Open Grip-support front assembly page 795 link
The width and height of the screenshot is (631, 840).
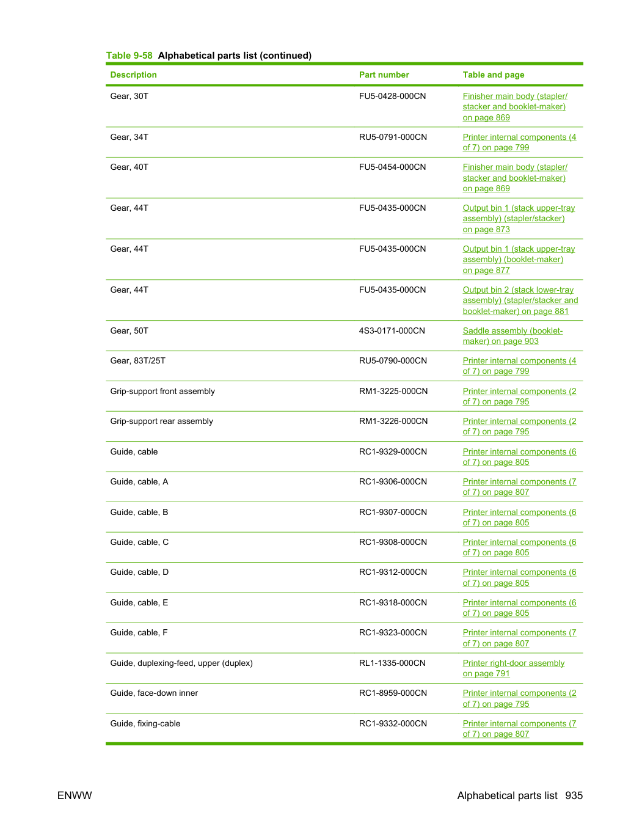[519, 396]
